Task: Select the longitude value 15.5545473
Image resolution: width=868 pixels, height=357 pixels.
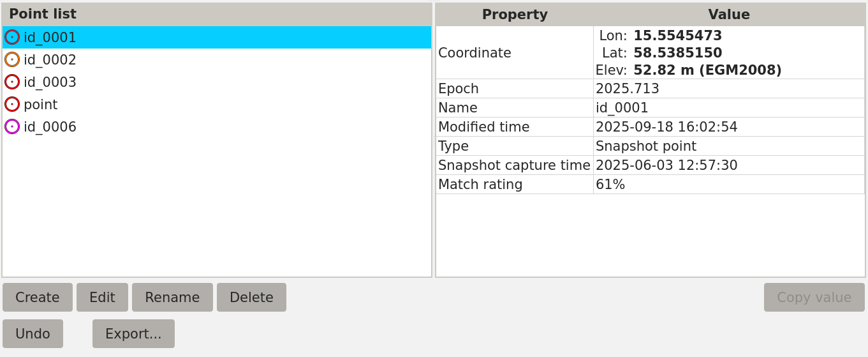Action: pyautogui.click(x=677, y=36)
